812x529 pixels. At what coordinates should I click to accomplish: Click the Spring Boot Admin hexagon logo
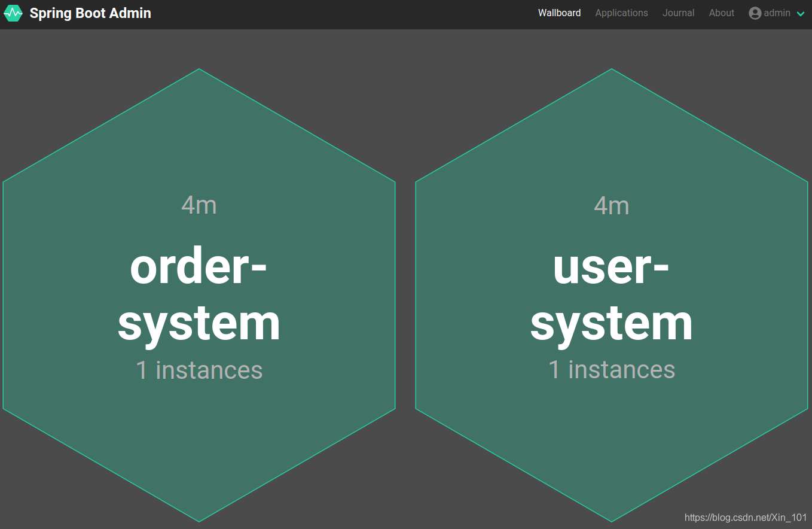13,13
